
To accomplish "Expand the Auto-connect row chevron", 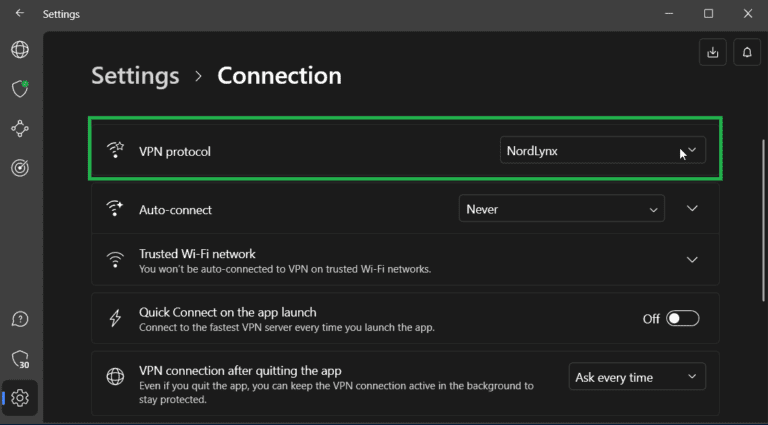I will pos(692,209).
